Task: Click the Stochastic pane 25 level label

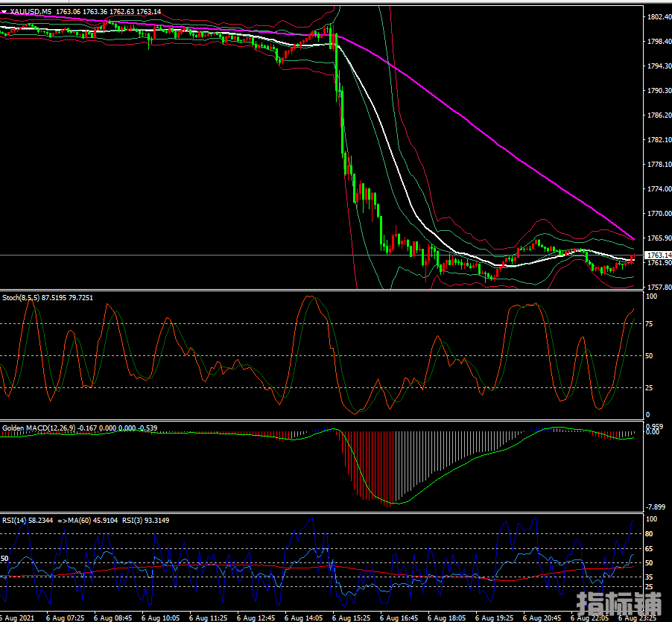Action: (x=650, y=387)
